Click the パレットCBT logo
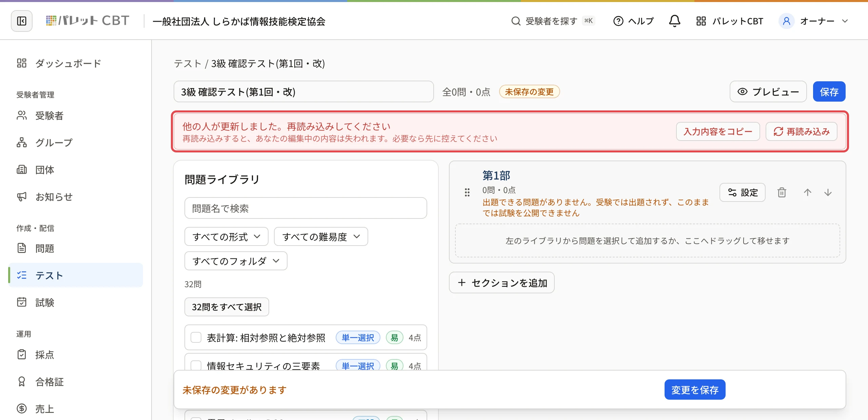868x420 pixels. (87, 21)
